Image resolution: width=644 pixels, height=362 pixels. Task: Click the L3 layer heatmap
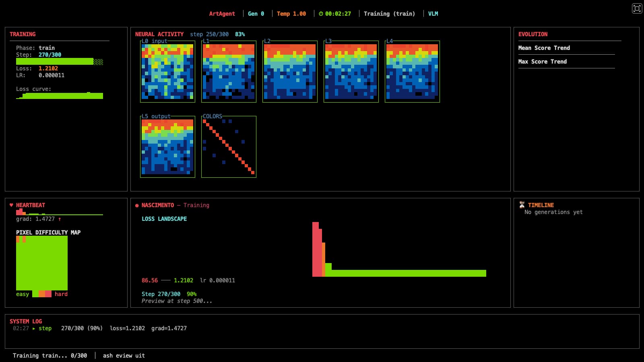click(x=351, y=72)
